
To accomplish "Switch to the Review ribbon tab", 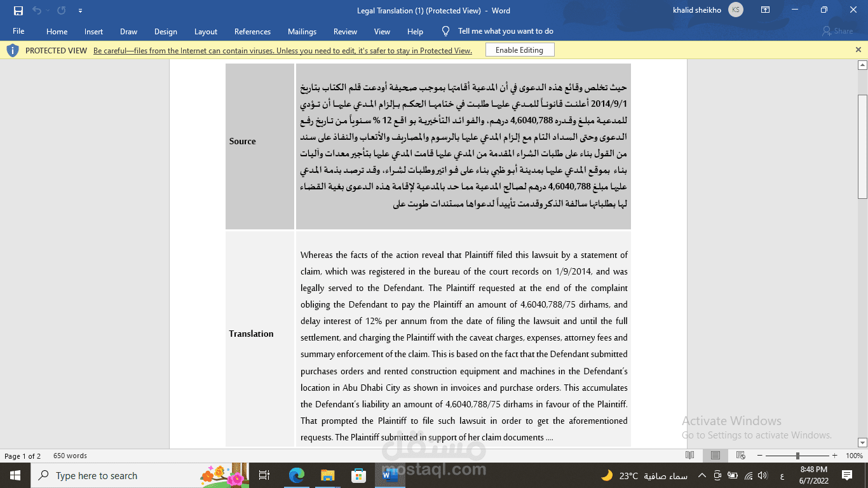I will pyautogui.click(x=345, y=30).
